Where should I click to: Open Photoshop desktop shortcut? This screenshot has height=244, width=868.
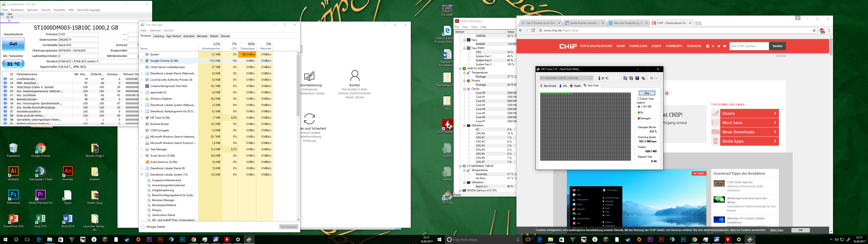[x=14, y=195]
